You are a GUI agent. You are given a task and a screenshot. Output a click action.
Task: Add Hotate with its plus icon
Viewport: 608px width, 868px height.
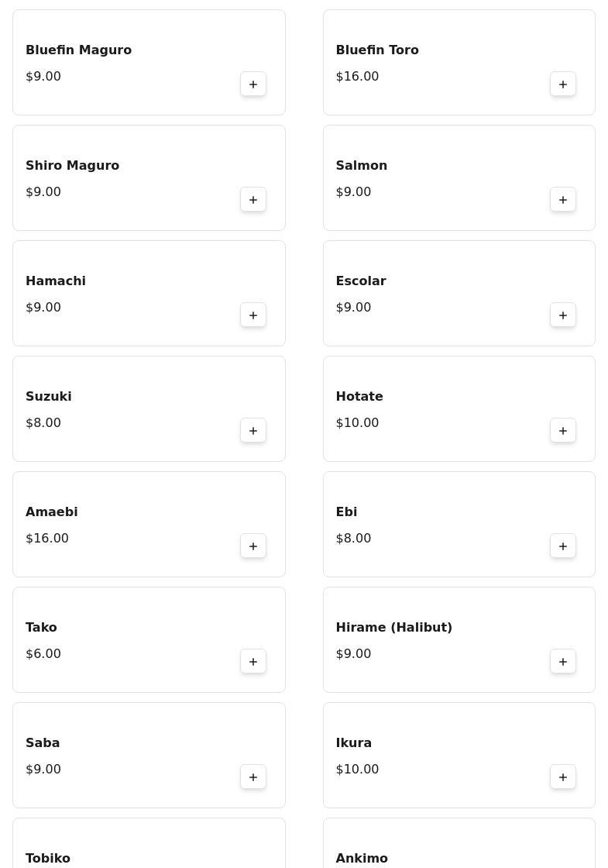click(563, 431)
